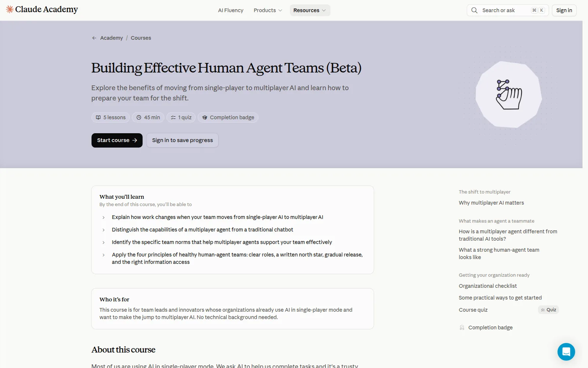Open the Organizational checklist lesson

click(x=488, y=286)
